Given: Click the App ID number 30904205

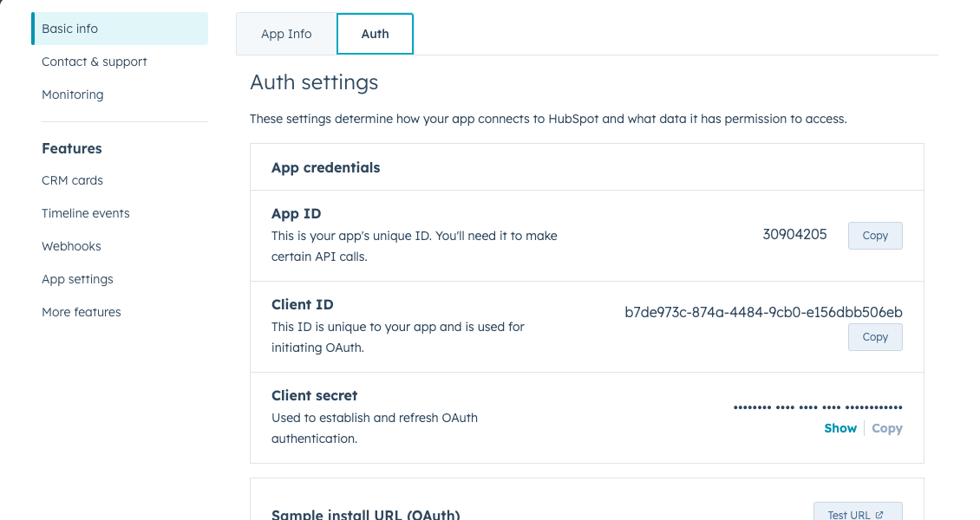Looking at the screenshot, I should (794, 234).
